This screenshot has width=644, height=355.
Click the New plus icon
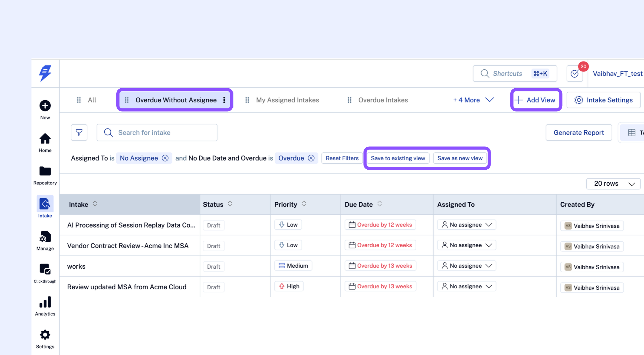tap(45, 106)
